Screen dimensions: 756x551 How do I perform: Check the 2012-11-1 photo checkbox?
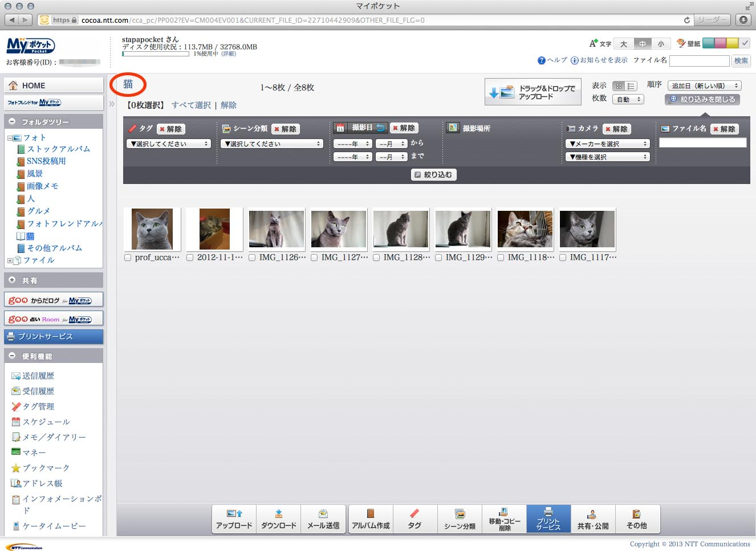190,258
